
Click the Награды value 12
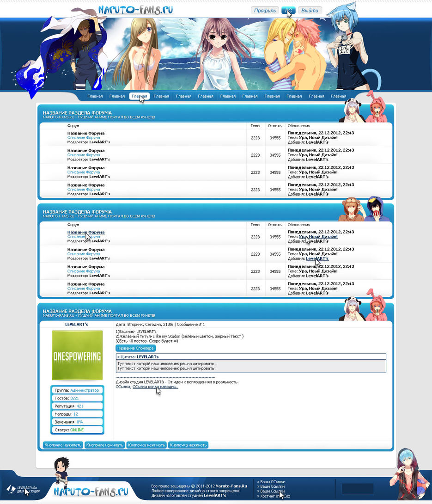tap(76, 414)
